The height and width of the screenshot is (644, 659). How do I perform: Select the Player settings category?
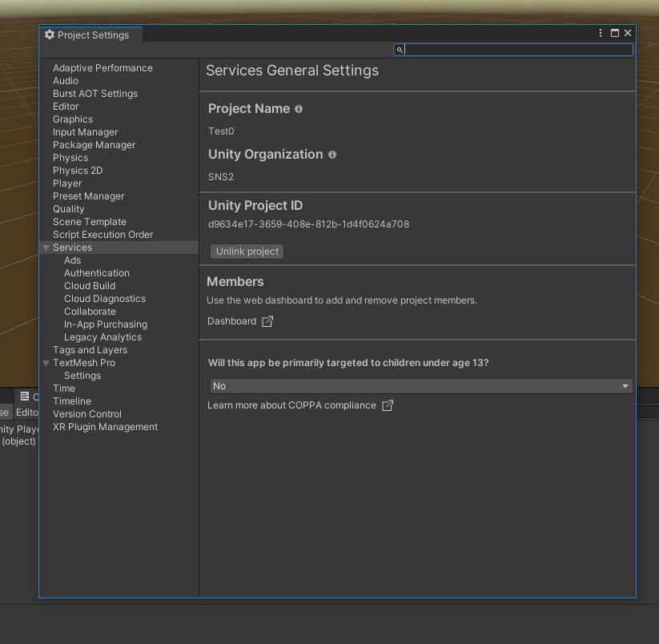[67, 183]
